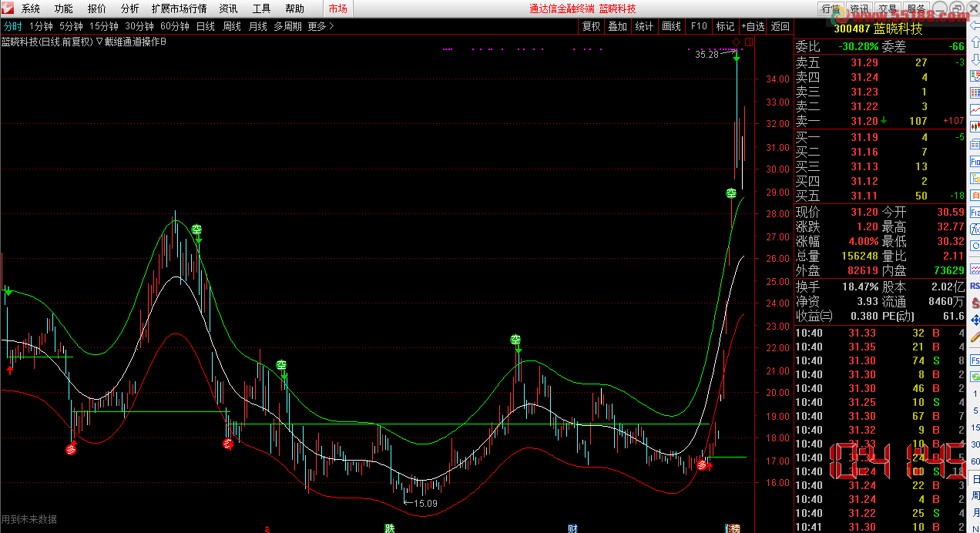The image size is (980, 533).
Task: Switch to 30分钟 timeframe tab
Action: [139, 26]
